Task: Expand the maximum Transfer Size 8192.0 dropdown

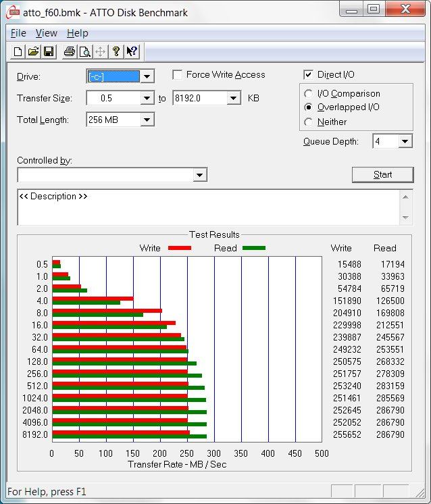Action: 233,98
